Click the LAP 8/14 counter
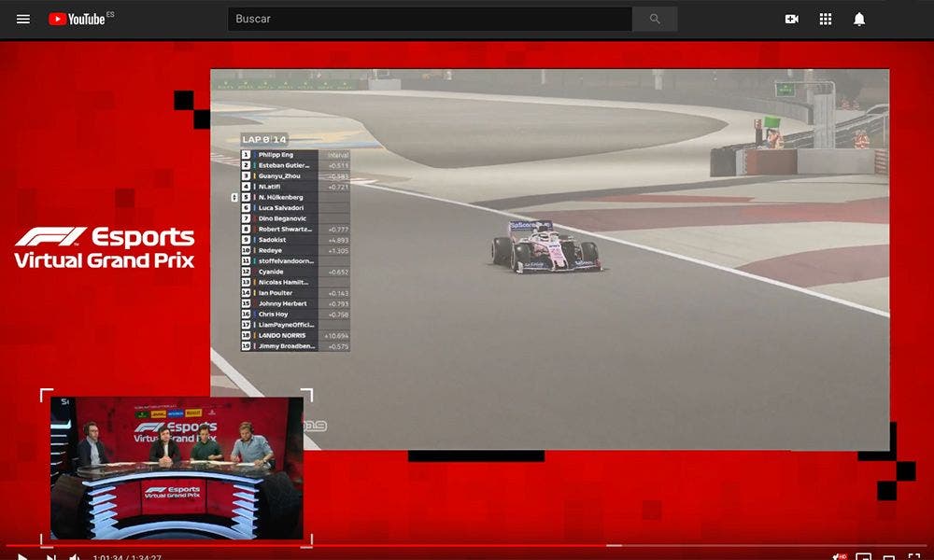Image resolution: width=934 pixels, height=560 pixels. pyautogui.click(x=264, y=139)
